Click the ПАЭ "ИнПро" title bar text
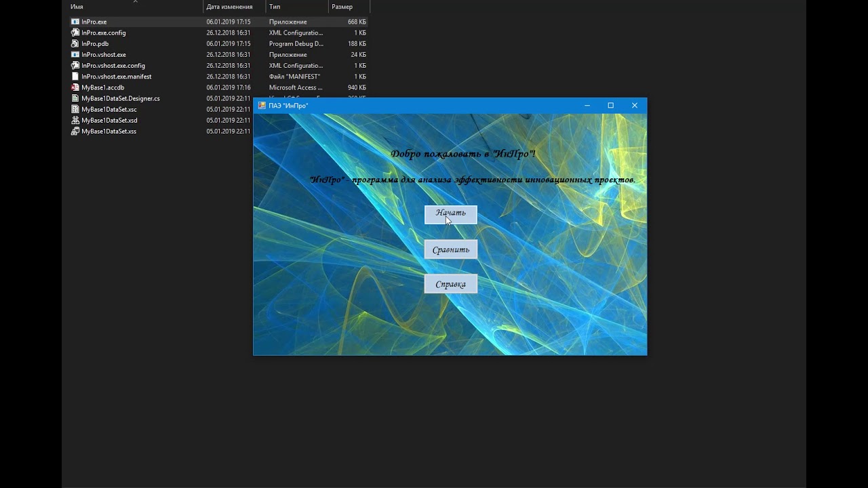The width and height of the screenshot is (868, 488). [x=288, y=106]
